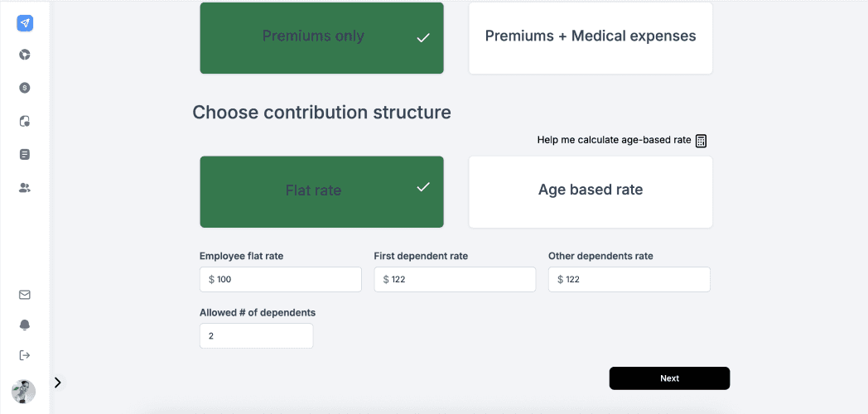Open the dollar coin sidebar icon
Image resolution: width=868 pixels, height=414 pixels.
pos(25,88)
